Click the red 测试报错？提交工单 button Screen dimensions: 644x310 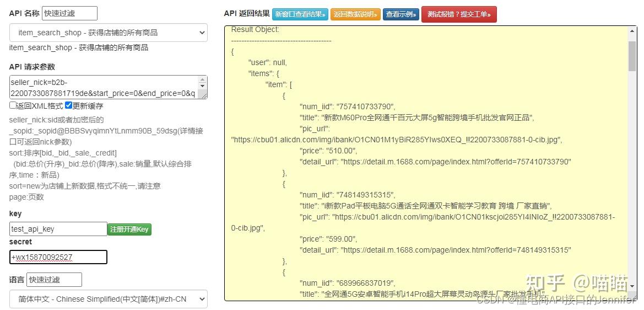(459, 14)
